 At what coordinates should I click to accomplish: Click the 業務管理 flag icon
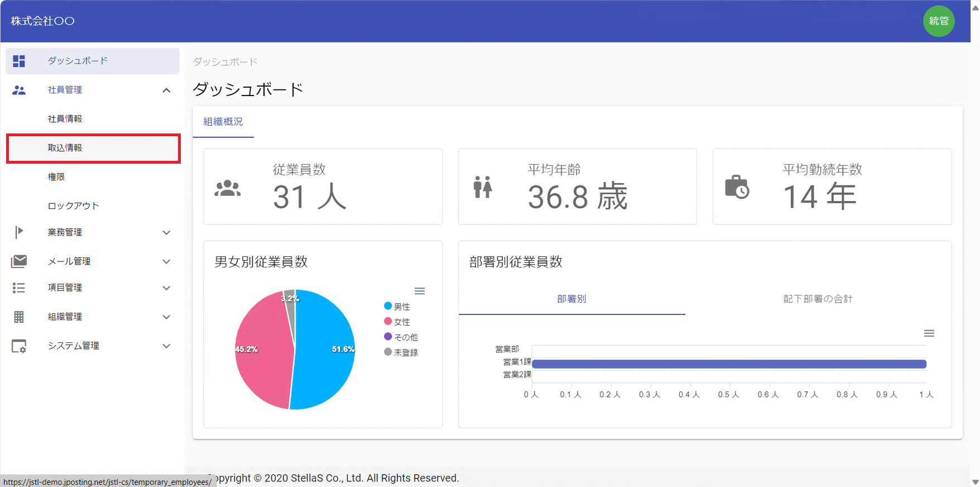(x=19, y=232)
